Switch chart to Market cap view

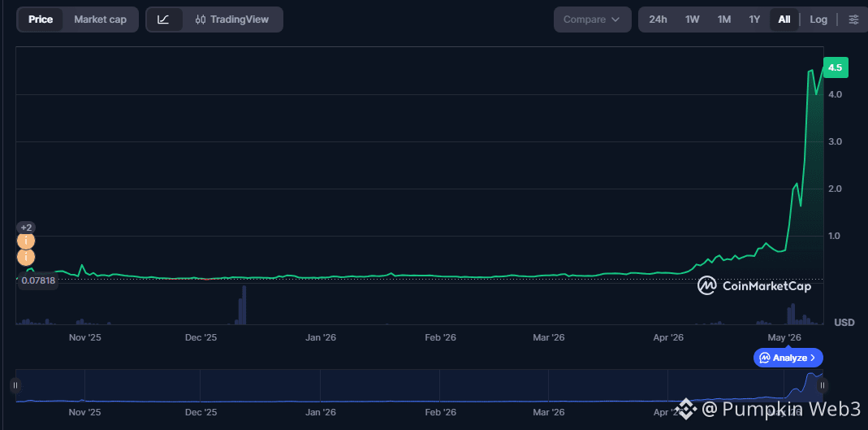coord(100,20)
